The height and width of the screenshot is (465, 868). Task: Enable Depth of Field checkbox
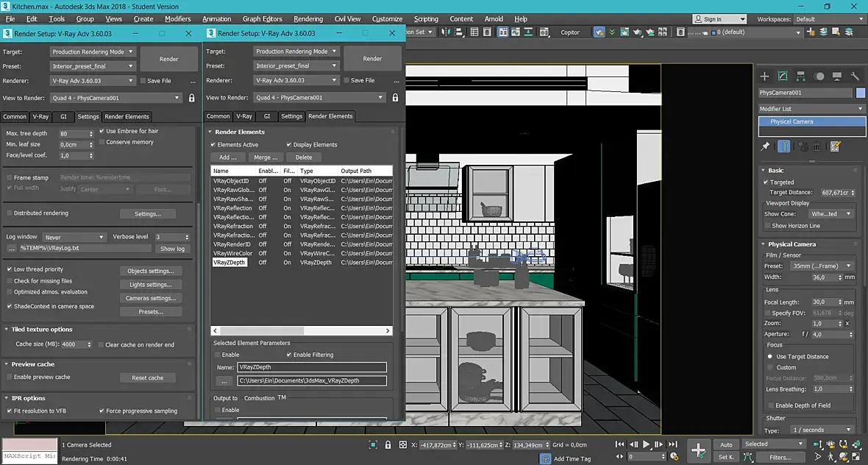pyautogui.click(x=770, y=405)
